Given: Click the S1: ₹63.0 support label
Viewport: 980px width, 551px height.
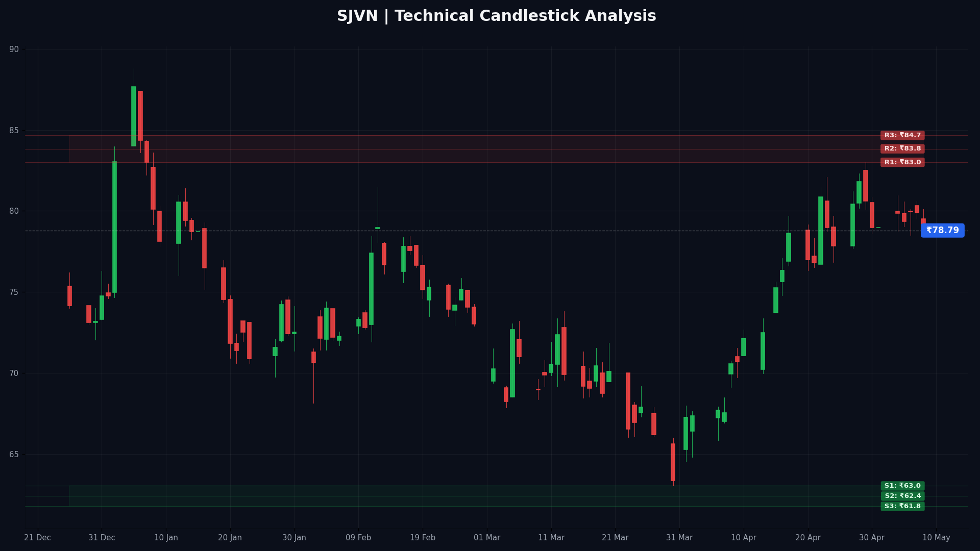Looking at the screenshot, I should click(902, 486).
